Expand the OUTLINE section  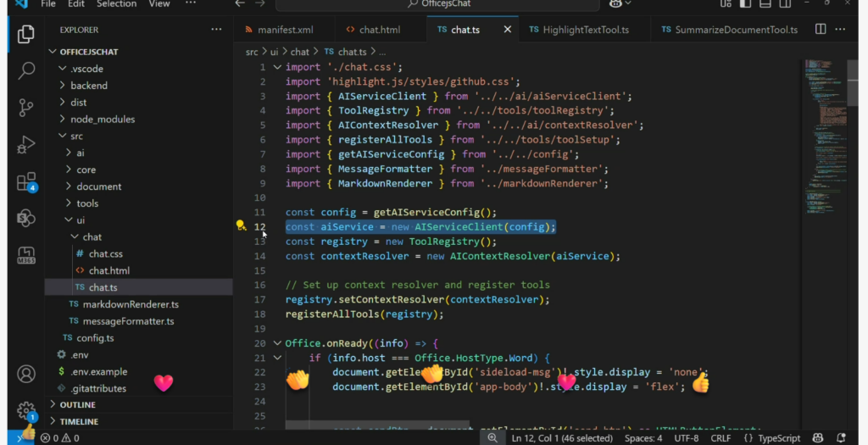(x=77, y=405)
